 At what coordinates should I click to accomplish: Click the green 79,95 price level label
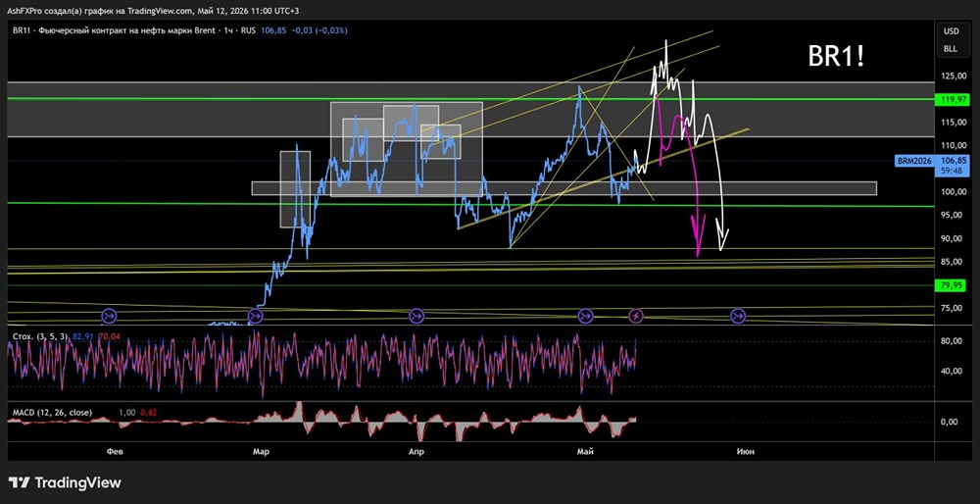point(953,285)
